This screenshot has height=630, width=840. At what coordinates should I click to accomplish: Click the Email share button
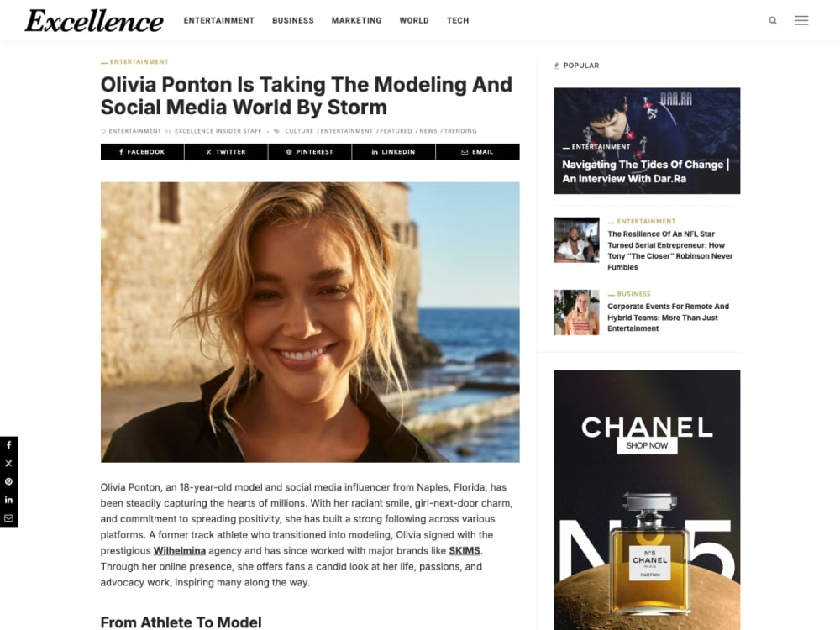477,151
